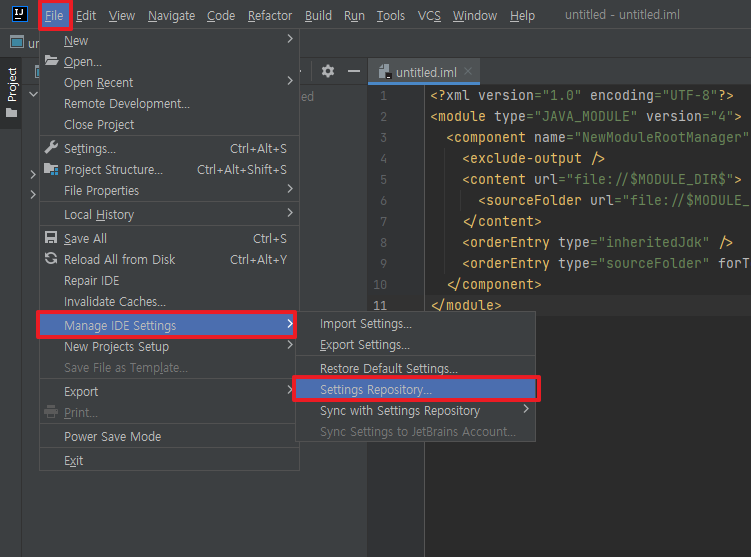Expand the Open Recent submenu
This screenshot has height=557, width=751.
point(290,80)
